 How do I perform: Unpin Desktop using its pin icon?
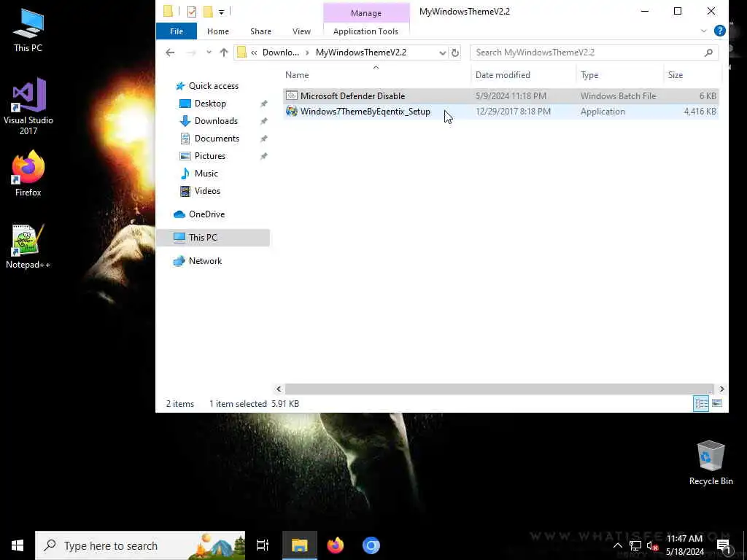point(263,104)
